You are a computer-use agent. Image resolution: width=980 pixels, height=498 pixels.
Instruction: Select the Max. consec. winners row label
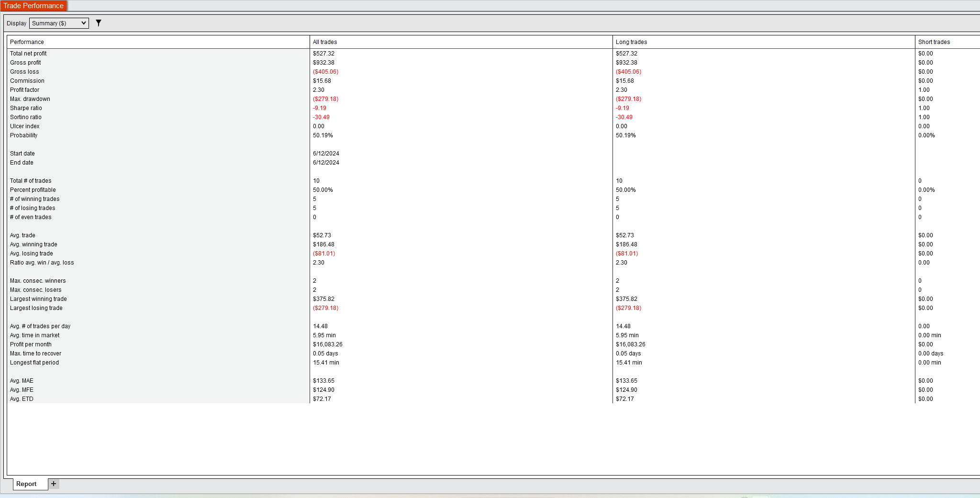(38, 281)
